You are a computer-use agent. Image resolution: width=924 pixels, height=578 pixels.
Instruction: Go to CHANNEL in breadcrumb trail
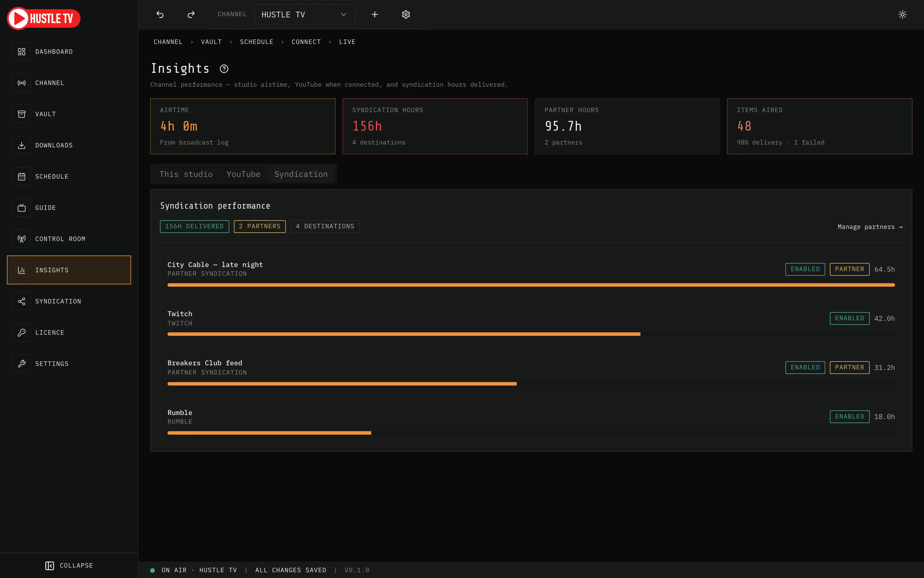168,42
